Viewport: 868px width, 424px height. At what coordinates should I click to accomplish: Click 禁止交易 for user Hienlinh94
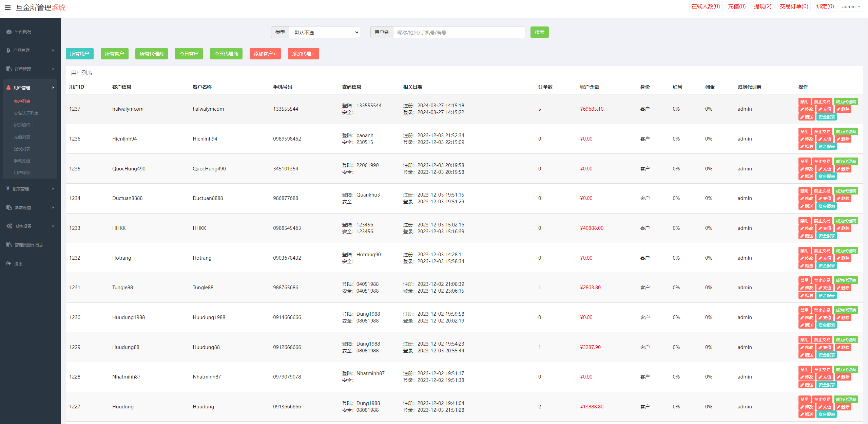click(822, 132)
